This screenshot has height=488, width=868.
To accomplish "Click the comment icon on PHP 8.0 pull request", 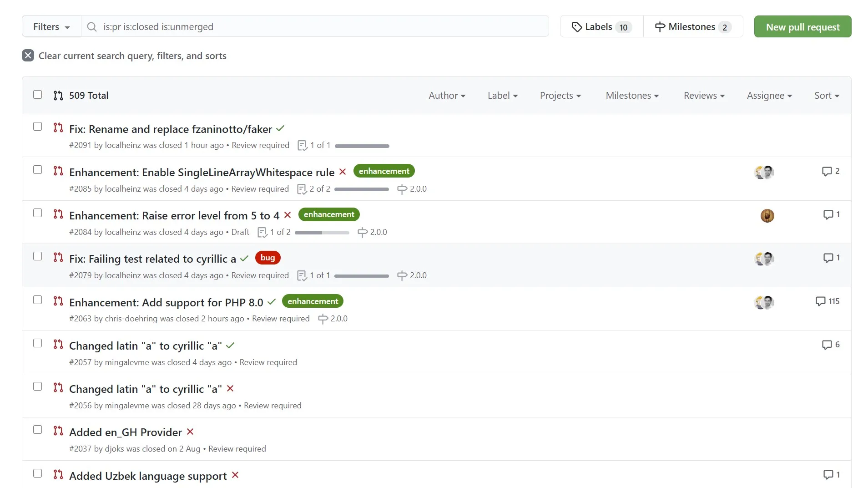I will tap(820, 301).
